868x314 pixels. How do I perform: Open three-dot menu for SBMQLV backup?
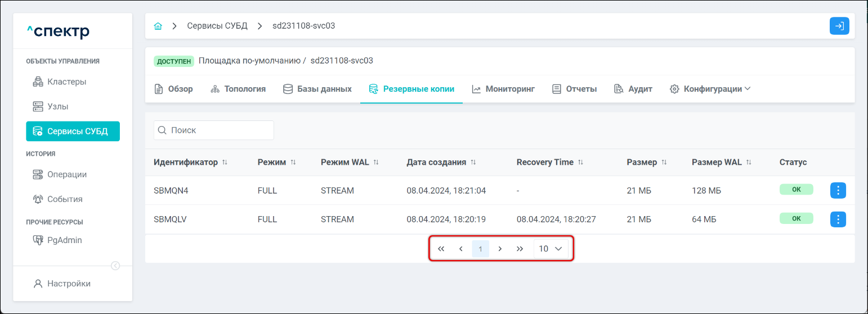[x=838, y=219]
